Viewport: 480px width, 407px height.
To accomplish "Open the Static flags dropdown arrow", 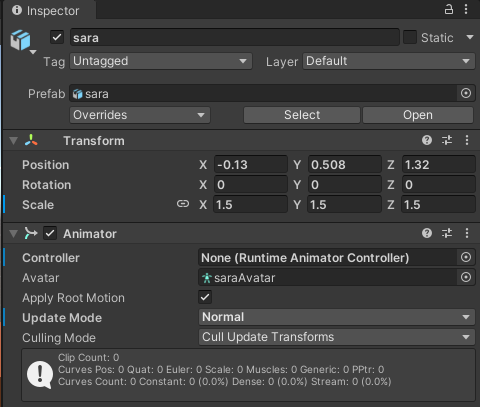I will coord(470,37).
